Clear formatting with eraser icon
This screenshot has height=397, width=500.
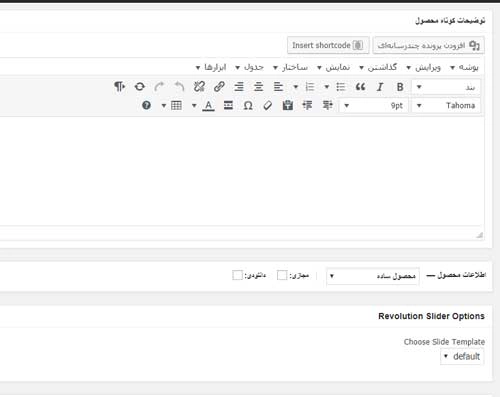point(268,106)
